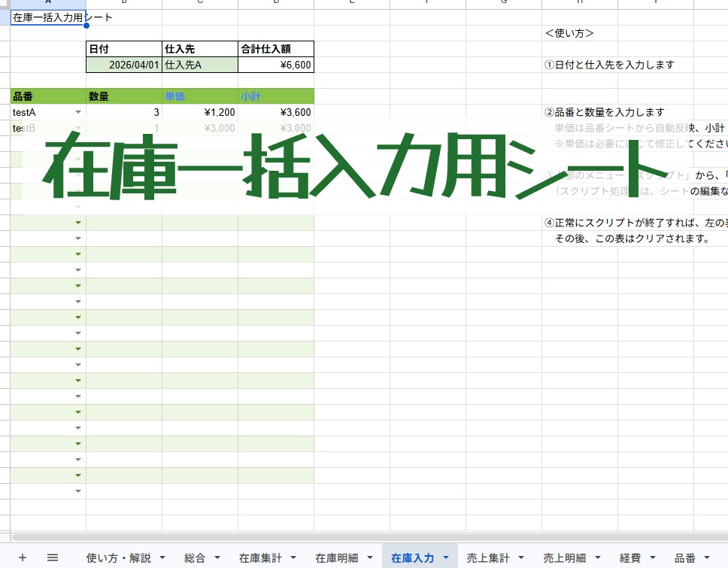Add a new sheet with the plus icon
This screenshot has height=568, width=728.
click(23, 557)
